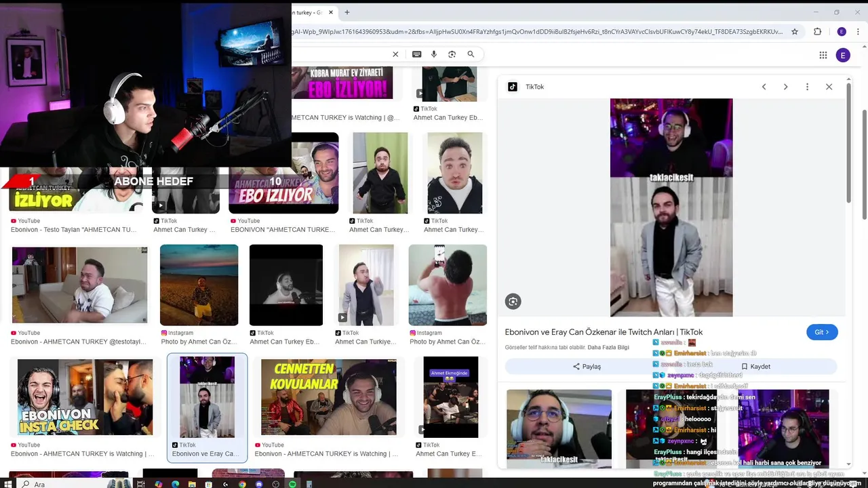Open the surprised face close-up TikTok thumbnail
The width and height of the screenshot is (868, 488).
coord(454,173)
